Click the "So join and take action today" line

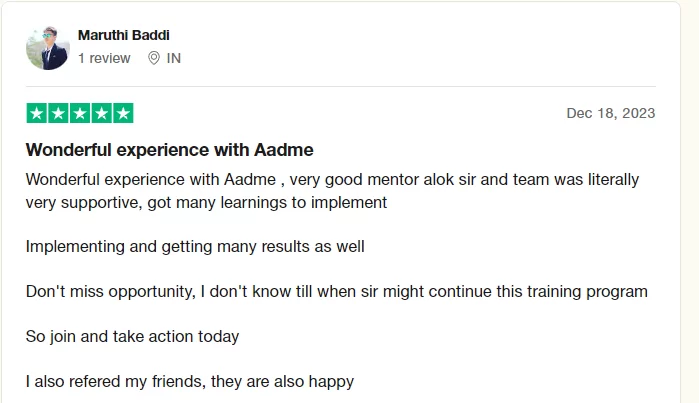(x=132, y=337)
